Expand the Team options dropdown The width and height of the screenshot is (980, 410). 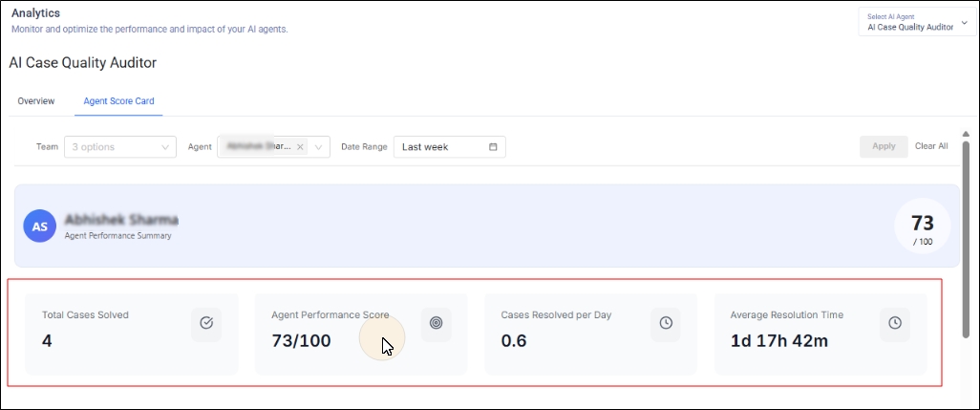(120, 147)
